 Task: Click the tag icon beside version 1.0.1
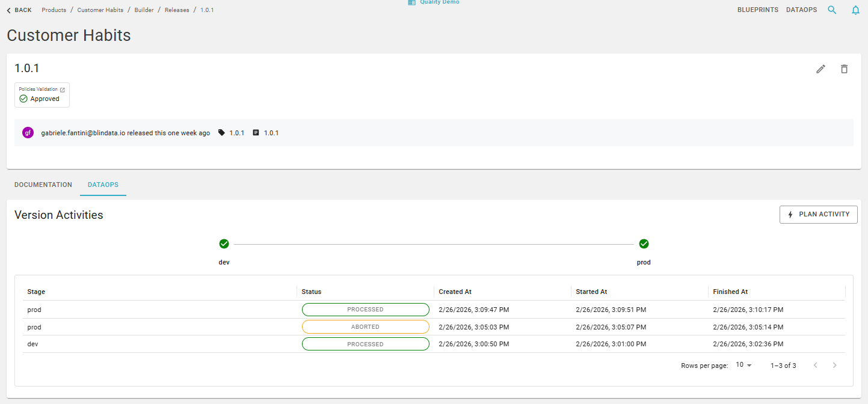tap(221, 132)
